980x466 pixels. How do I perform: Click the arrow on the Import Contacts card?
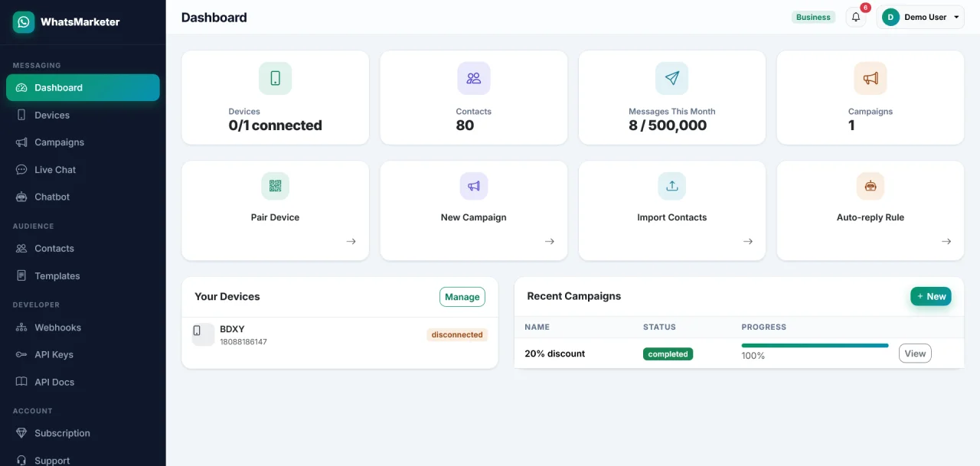(x=748, y=242)
